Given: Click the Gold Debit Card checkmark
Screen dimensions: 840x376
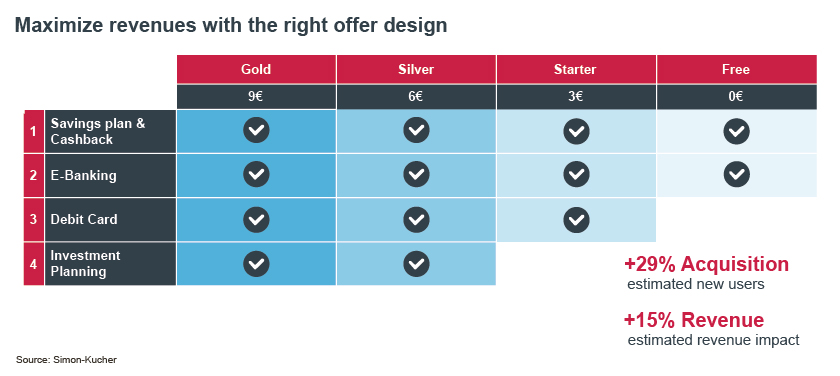Looking at the screenshot, I should 256,219.
